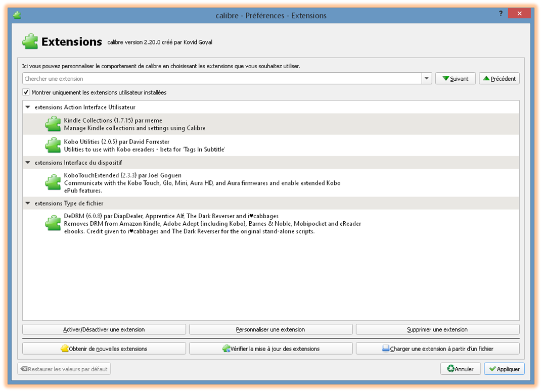This screenshot has width=542, height=392.
Task: Open the search extension history dropdown arrow
Action: click(x=427, y=78)
